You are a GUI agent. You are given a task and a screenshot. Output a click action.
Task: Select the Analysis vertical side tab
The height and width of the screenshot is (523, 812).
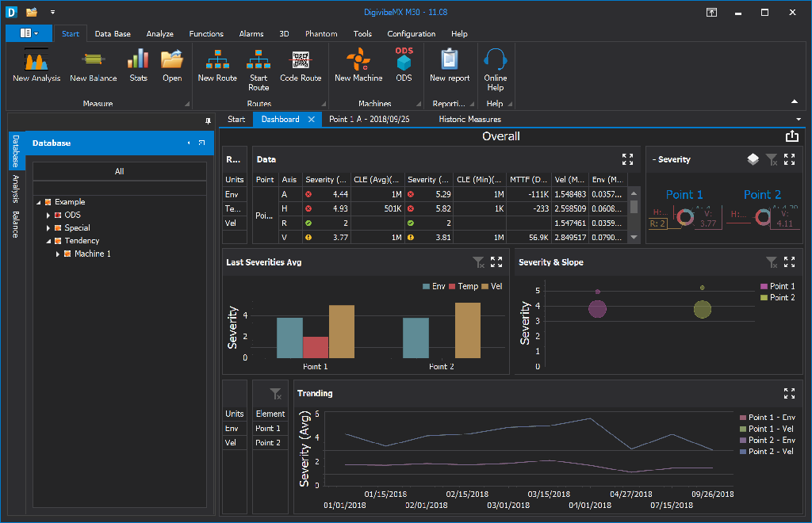click(16, 189)
